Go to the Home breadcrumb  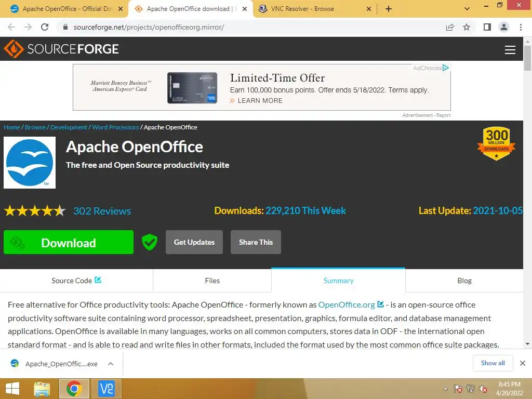point(12,127)
